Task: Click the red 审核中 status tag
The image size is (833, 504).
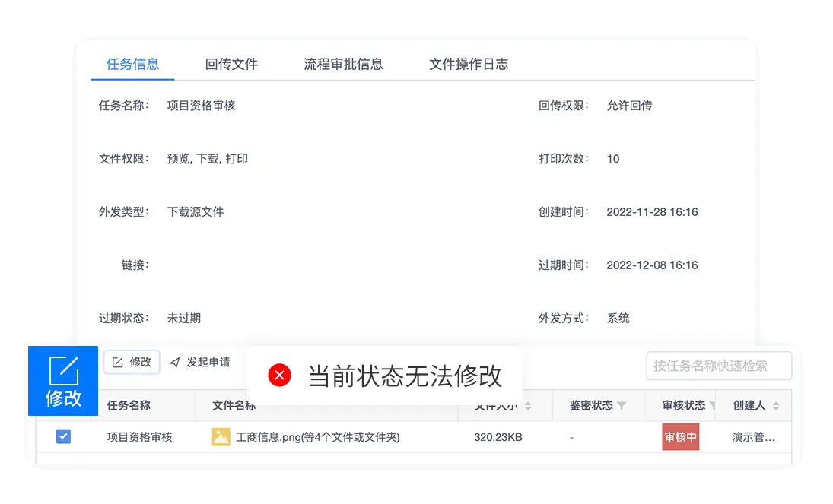Action: click(x=680, y=437)
